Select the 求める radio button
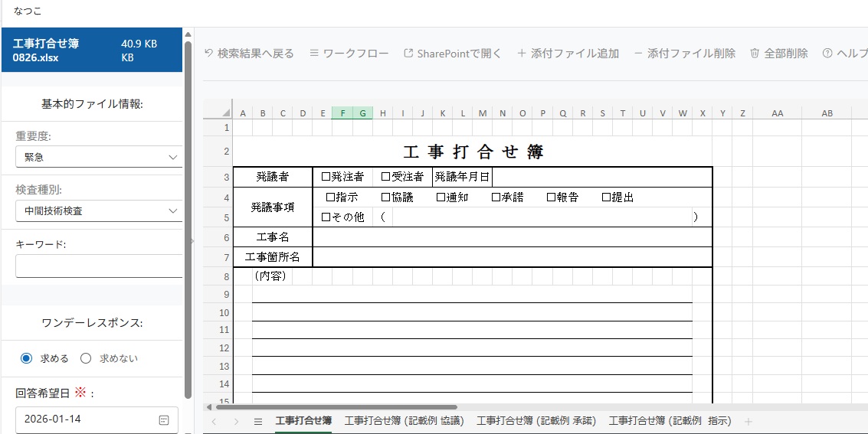This screenshot has width=868, height=434. [x=27, y=358]
